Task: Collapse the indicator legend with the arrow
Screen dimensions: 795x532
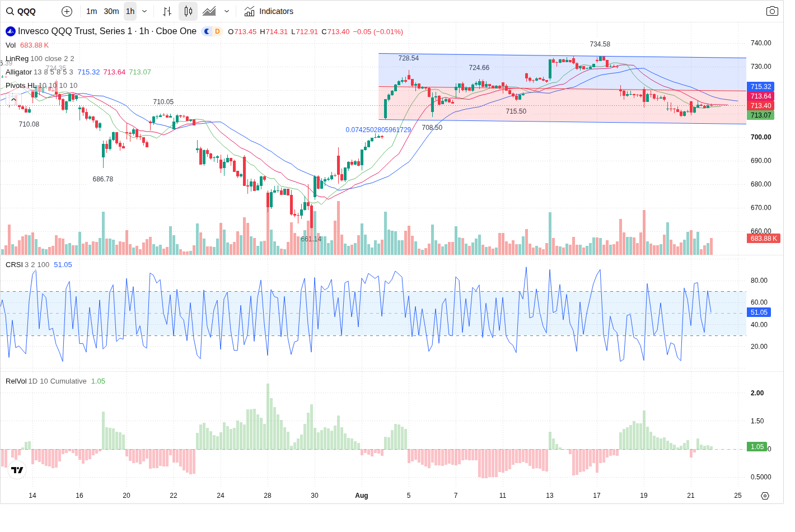Action: tap(13, 100)
